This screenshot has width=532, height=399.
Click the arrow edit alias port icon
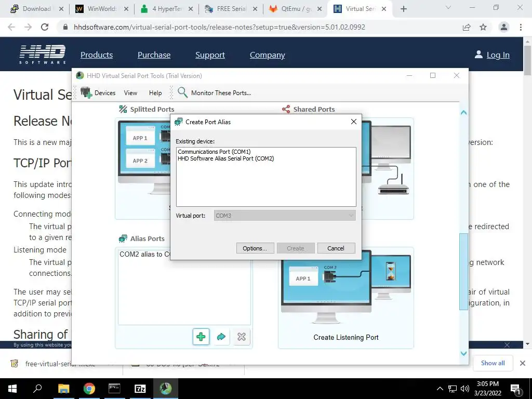click(x=221, y=337)
